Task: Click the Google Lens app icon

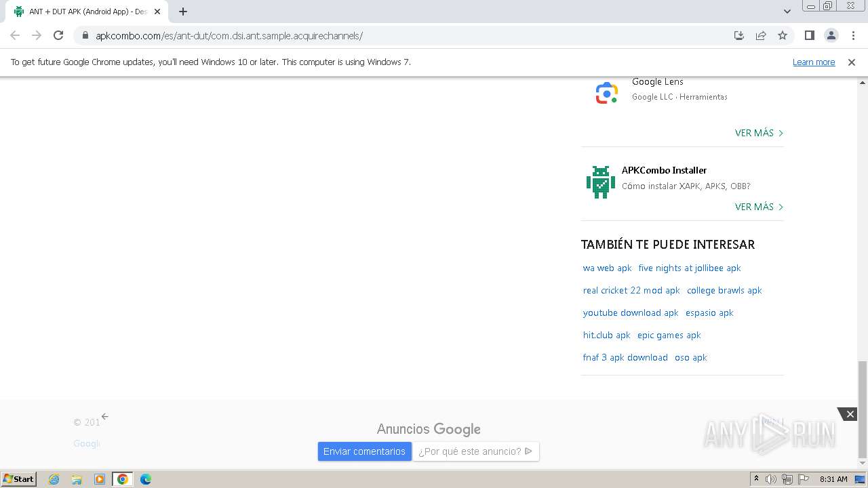Action: tap(607, 93)
